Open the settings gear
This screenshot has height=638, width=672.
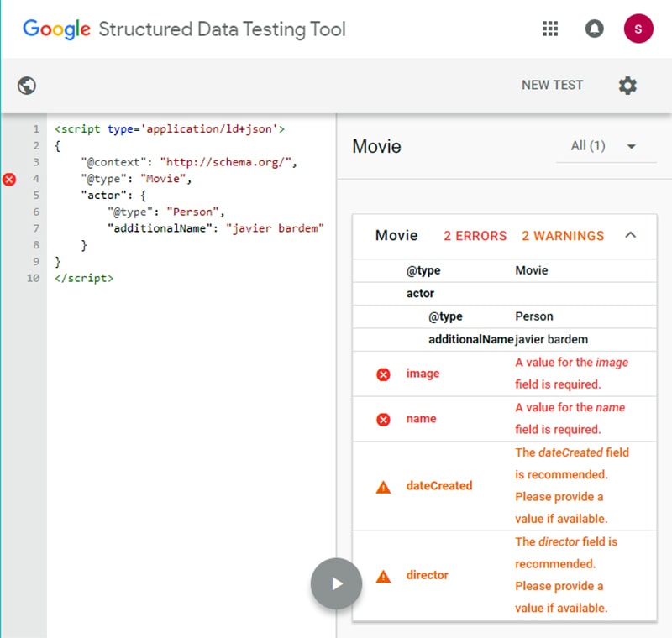[x=627, y=86]
